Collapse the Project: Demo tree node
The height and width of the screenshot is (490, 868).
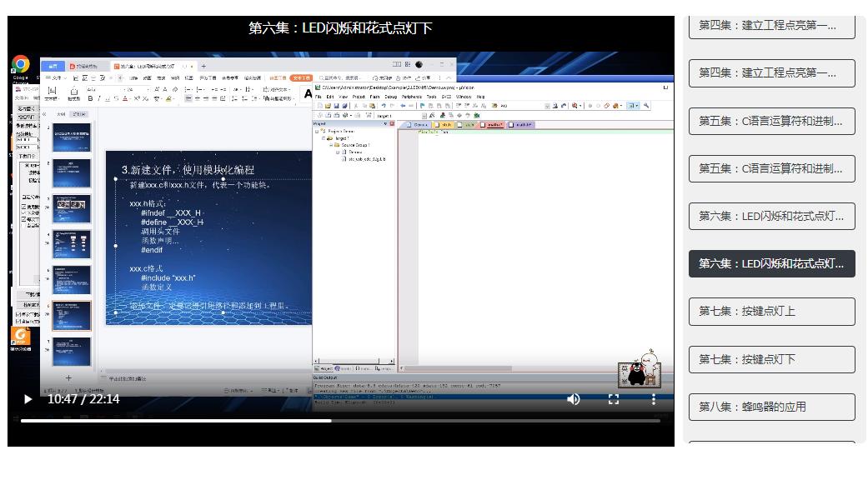317,132
